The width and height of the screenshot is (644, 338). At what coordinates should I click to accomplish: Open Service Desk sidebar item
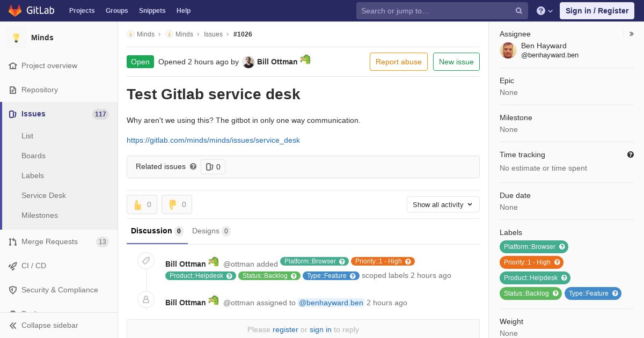[x=43, y=195]
